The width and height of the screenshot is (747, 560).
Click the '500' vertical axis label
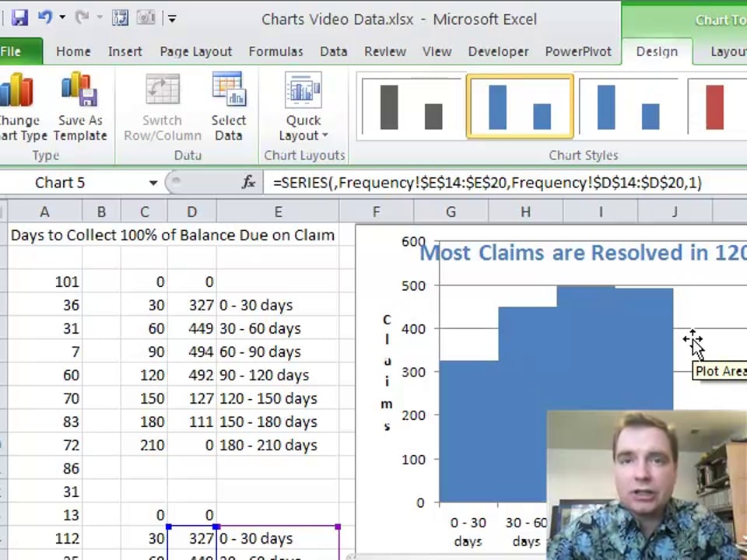tap(413, 285)
